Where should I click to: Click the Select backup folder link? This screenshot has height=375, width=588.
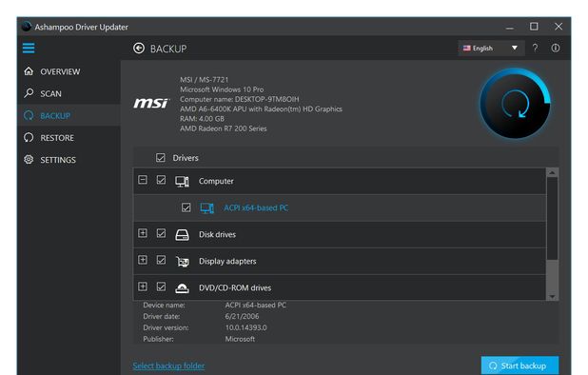point(168,365)
